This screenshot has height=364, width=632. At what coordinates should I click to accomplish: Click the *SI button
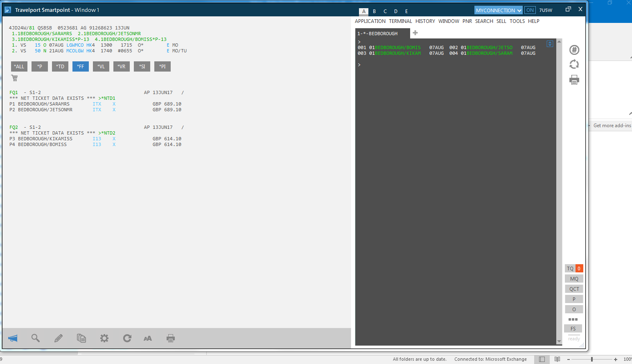[x=142, y=66]
